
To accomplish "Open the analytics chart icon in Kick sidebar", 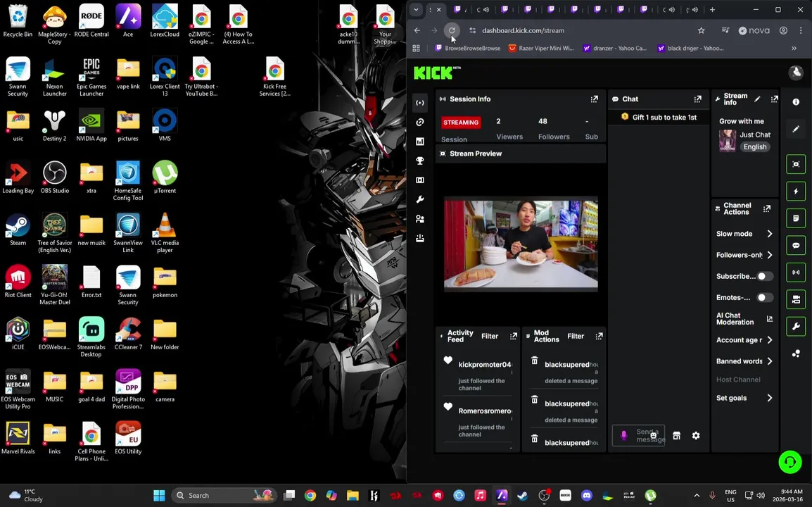I will coord(420,142).
